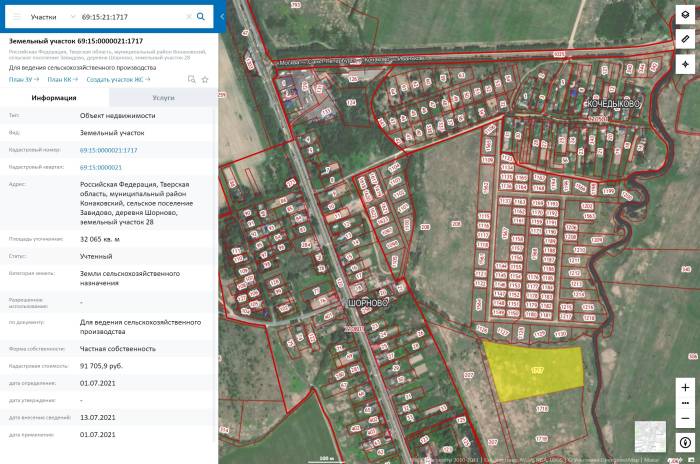Click the my-location crosshair button
The width and height of the screenshot is (700, 464).
[685, 64]
